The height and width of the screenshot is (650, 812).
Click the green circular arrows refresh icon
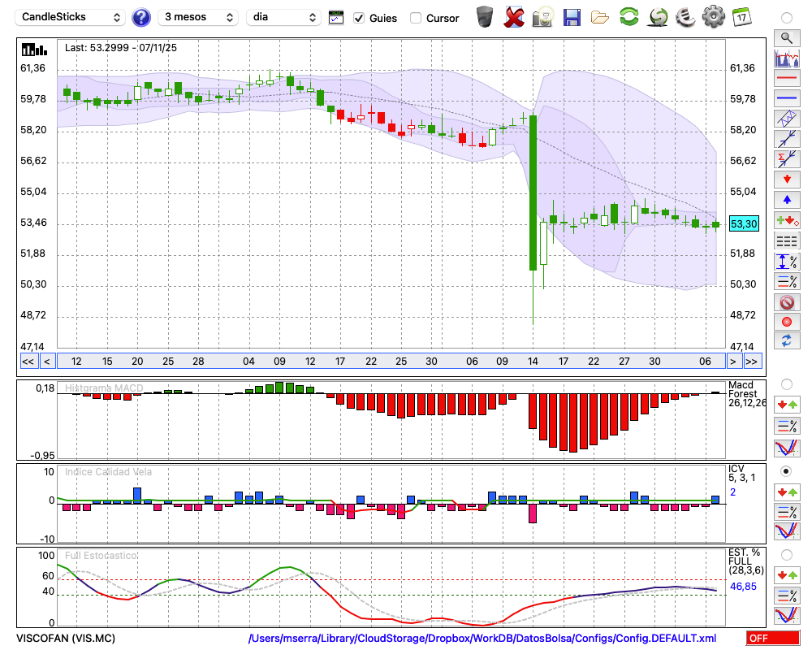[628, 17]
